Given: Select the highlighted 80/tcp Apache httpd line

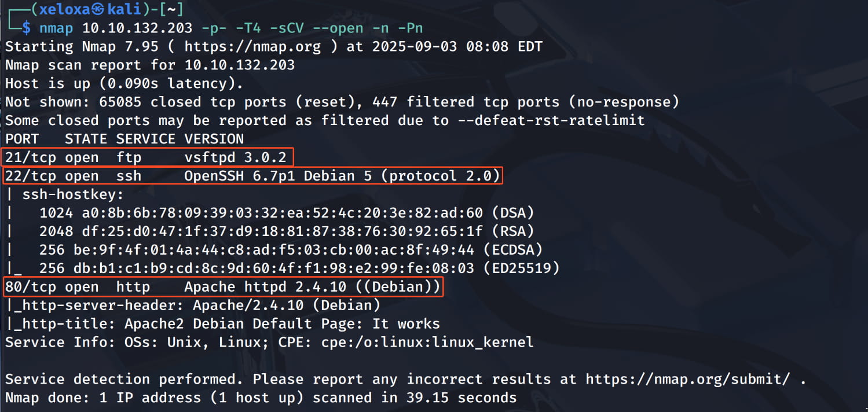Looking at the screenshot, I should [223, 287].
